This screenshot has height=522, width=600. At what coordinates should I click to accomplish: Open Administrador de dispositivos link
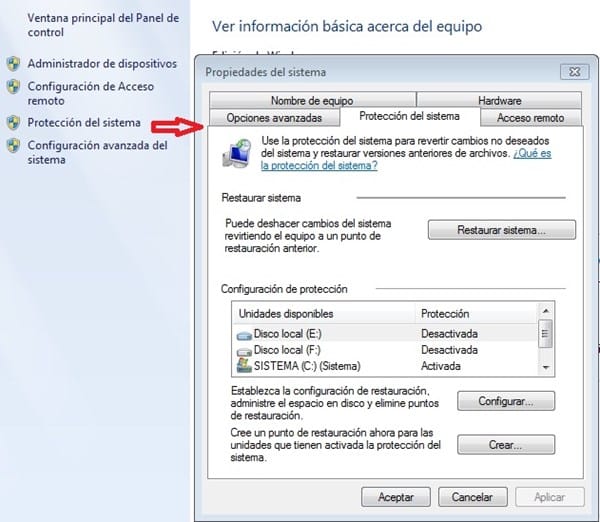point(102,64)
